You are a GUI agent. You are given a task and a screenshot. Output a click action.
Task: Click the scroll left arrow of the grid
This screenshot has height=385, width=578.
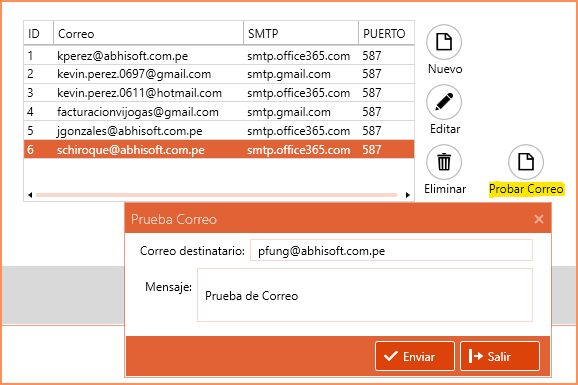tap(30, 195)
